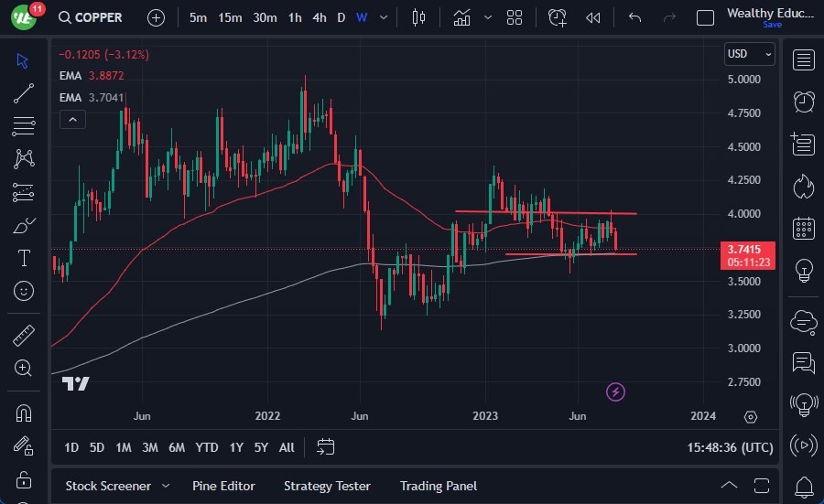Image resolution: width=824 pixels, height=504 pixels.
Task: Expand the Stock Screener dropdown arrow
Action: (166, 486)
